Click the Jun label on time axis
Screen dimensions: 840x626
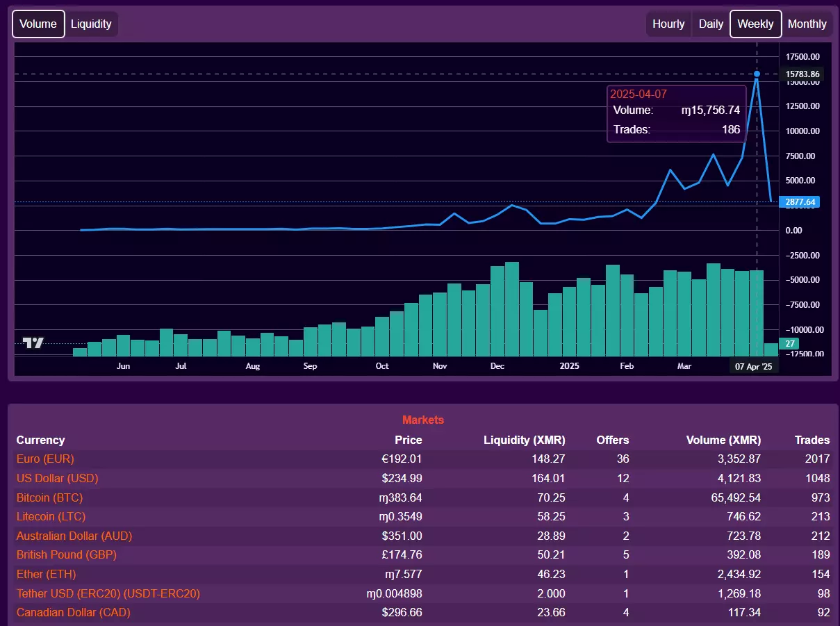pos(123,365)
